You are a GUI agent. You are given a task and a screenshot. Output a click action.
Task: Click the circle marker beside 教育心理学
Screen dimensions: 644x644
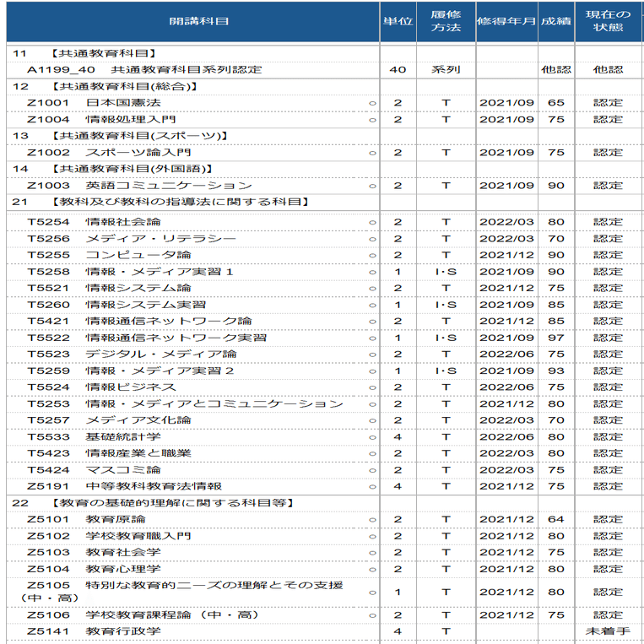click(372, 570)
